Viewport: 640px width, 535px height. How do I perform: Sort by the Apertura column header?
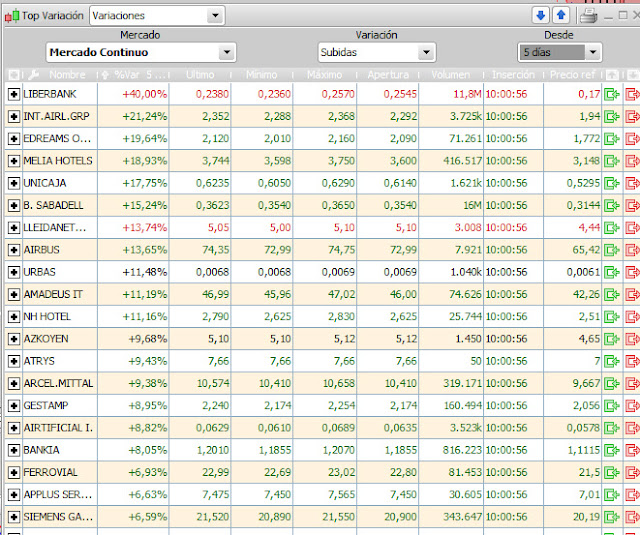click(x=388, y=75)
